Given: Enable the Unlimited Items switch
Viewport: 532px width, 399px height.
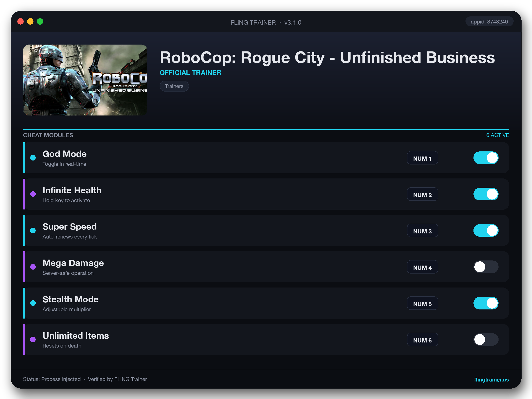Looking at the screenshot, I should pos(486,339).
